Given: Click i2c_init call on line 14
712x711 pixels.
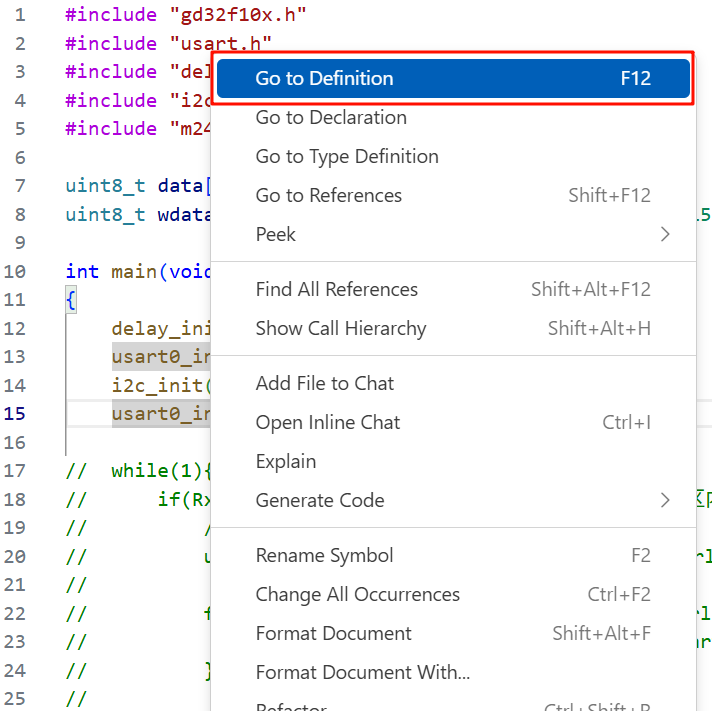Looking at the screenshot, I should point(161,385).
